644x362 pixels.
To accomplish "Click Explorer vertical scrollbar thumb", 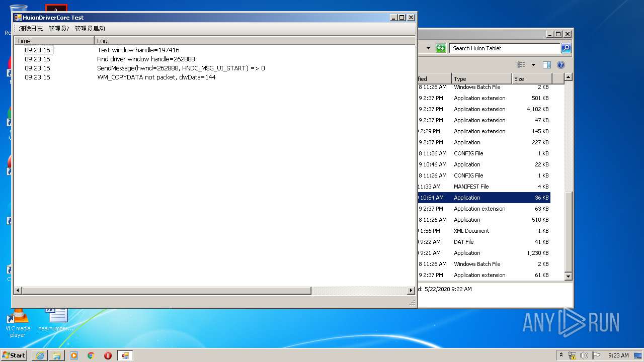I will click(x=568, y=232).
